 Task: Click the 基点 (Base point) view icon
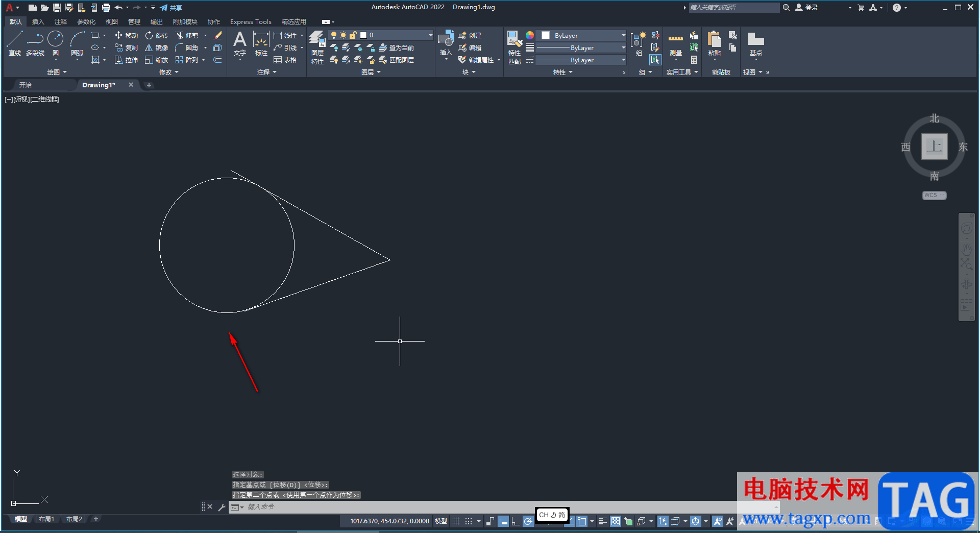point(756,43)
